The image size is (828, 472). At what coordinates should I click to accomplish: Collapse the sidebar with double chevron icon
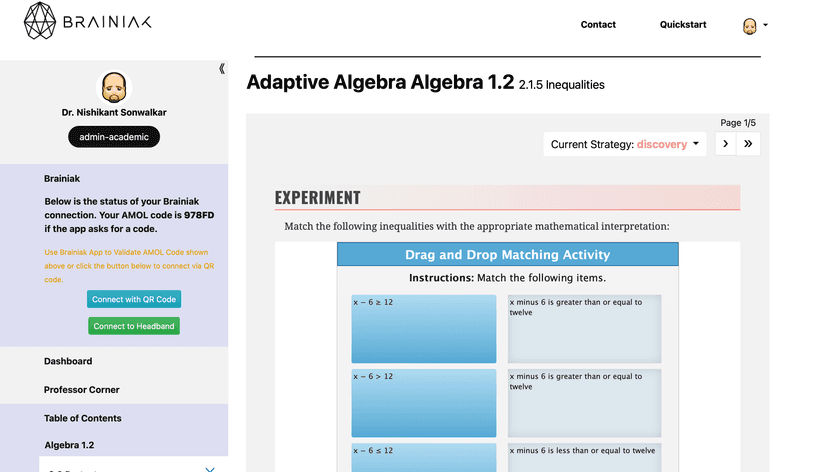coord(222,69)
